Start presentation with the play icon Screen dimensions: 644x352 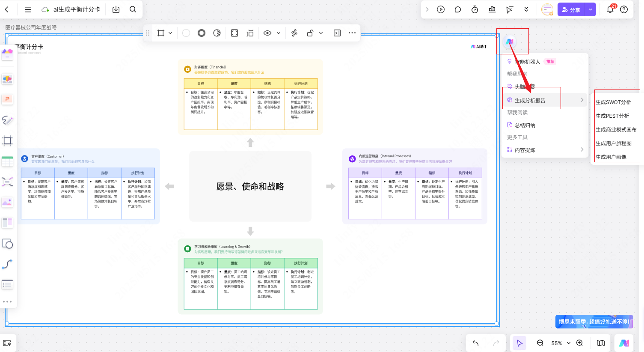point(441,9)
